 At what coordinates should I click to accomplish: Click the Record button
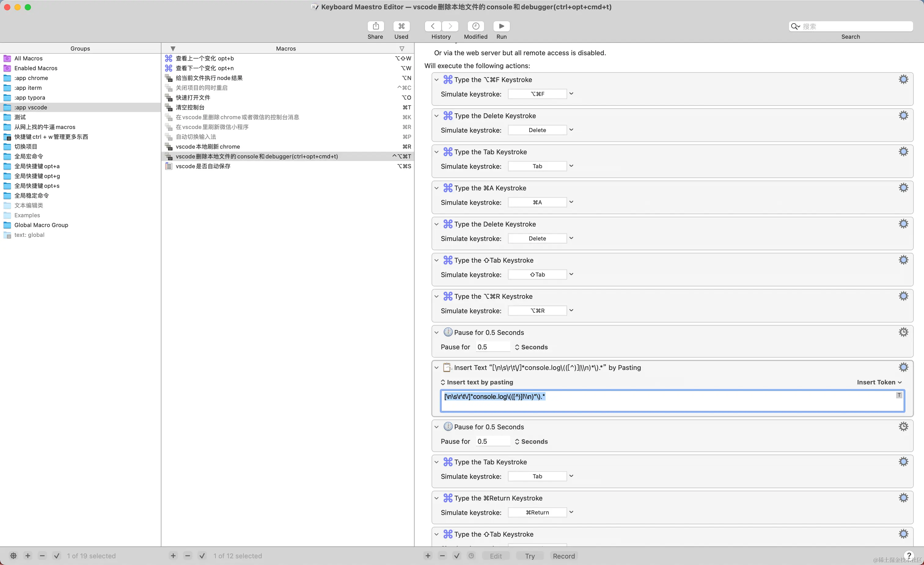click(564, 556)
